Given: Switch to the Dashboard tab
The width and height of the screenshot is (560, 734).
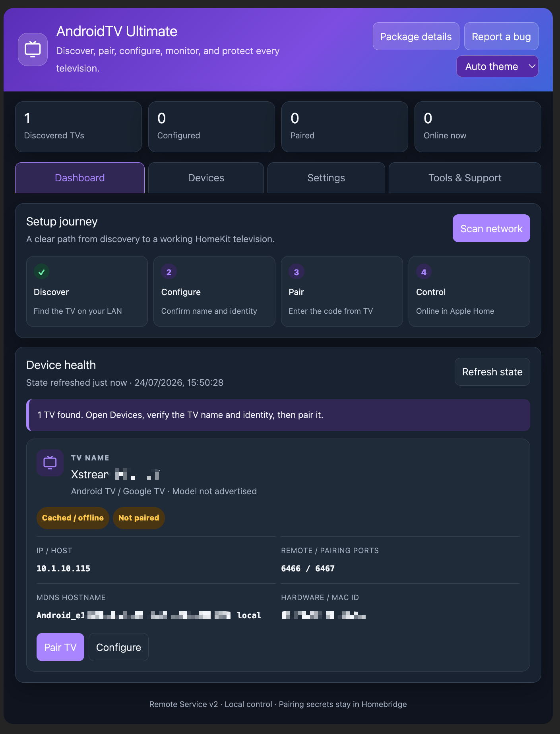Looking at the screenshot, I should pos(80,178).
